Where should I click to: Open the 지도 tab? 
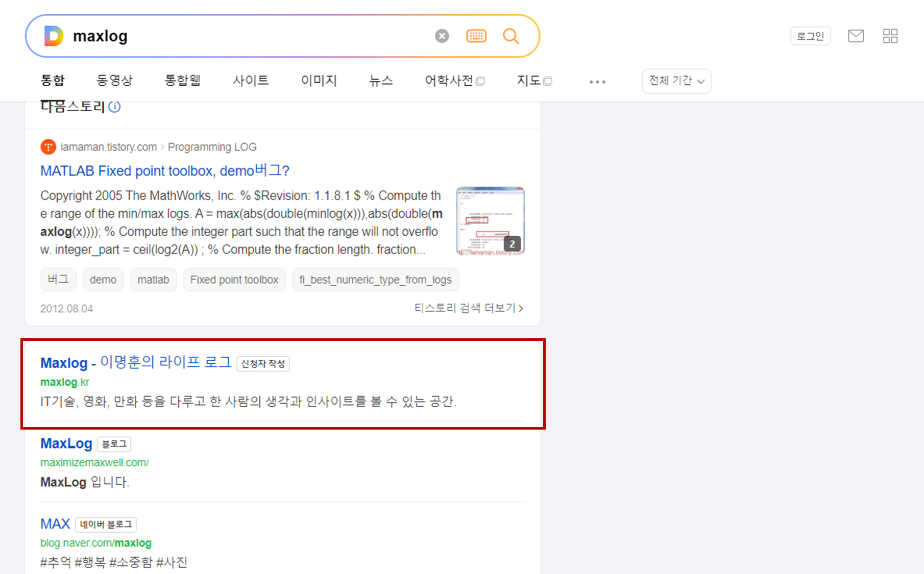pyautogui.click(x=534, y=81)
